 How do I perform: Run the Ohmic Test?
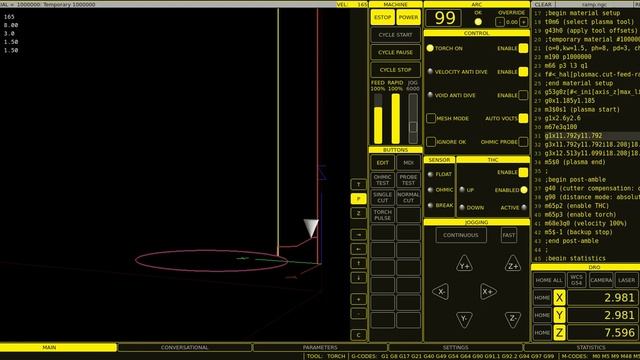pyautogui.click(x=382, y=180)
